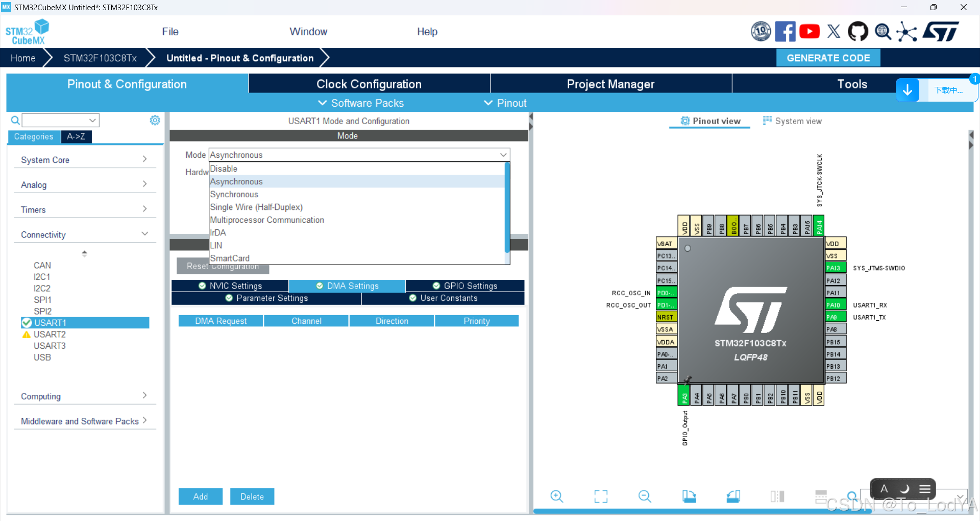Choose SmartCard mode option
The height and width of the screenshot is (521, 980).
pyautogui.click(x=357, y=258)
